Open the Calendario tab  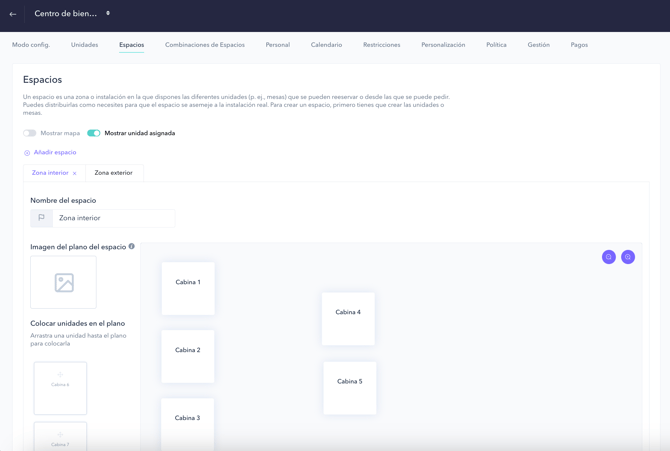326,44
